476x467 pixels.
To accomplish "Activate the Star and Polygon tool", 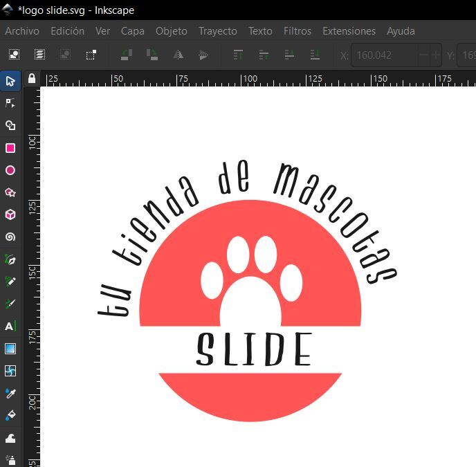I will [x=10, y=192].
